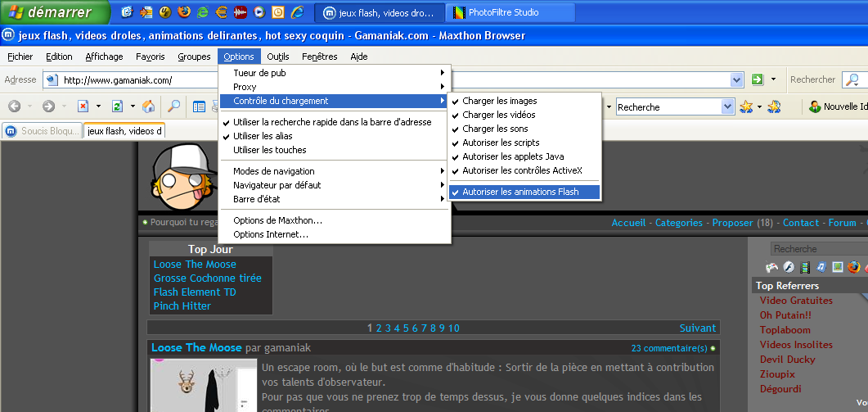Viewport: 868px width, 412px height.
Task: Toggle Charger les vidéos option
Action: point(524,115)
